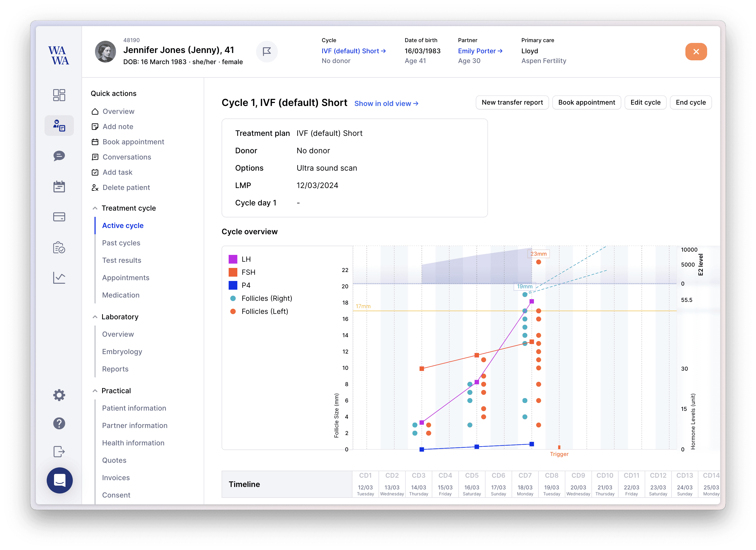Click the New transfer report button
Image resolution: width=756 pixels, height=550 pixels.
click(512, 102)
